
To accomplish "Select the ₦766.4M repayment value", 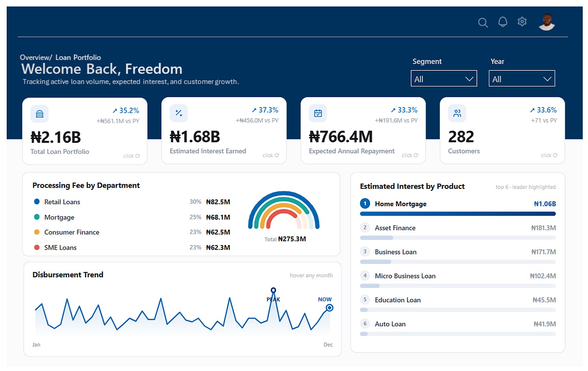I will (x=341, y=137).
